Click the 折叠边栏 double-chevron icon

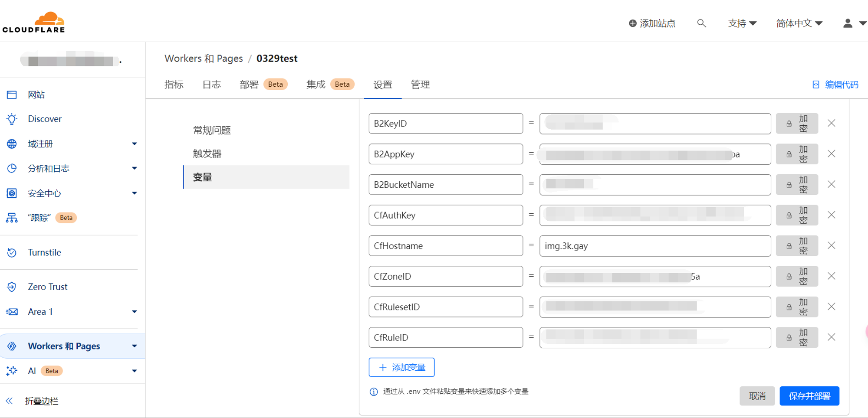click(9, 401)
